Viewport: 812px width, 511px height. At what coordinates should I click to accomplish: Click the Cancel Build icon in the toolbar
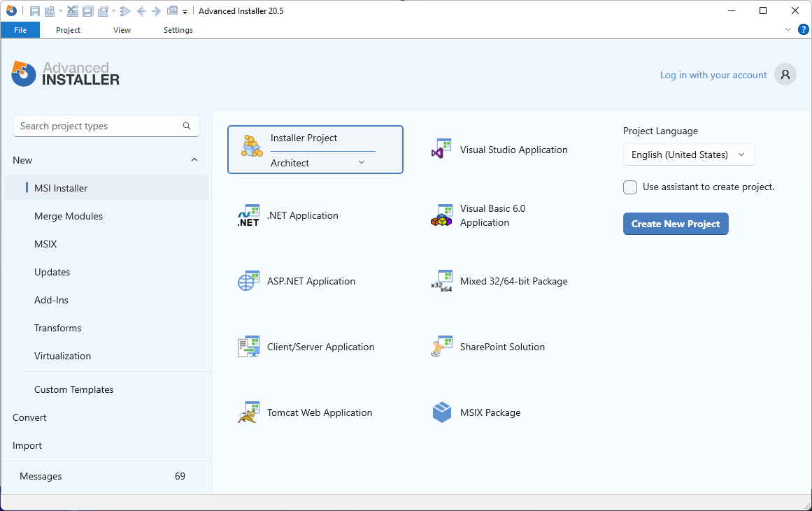click(73, 11)
